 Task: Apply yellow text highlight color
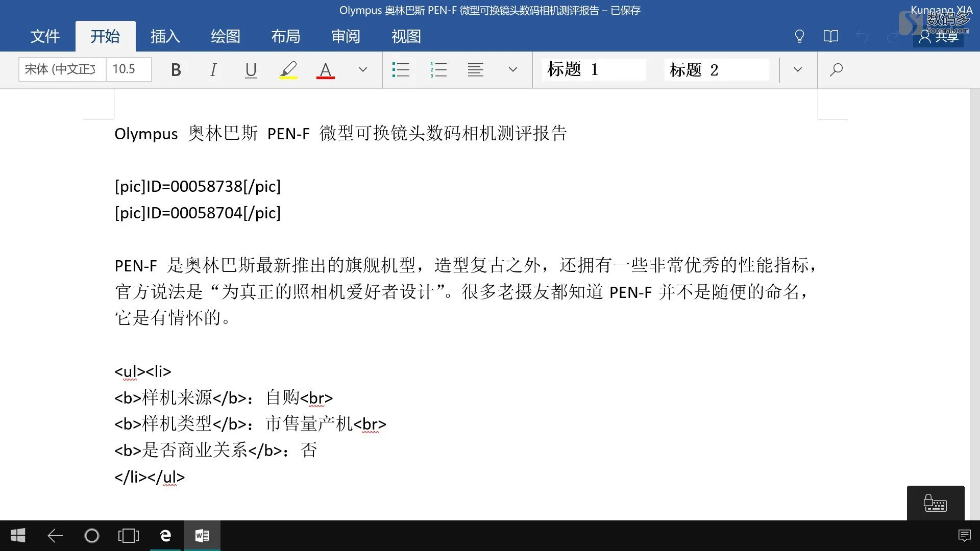288,69
